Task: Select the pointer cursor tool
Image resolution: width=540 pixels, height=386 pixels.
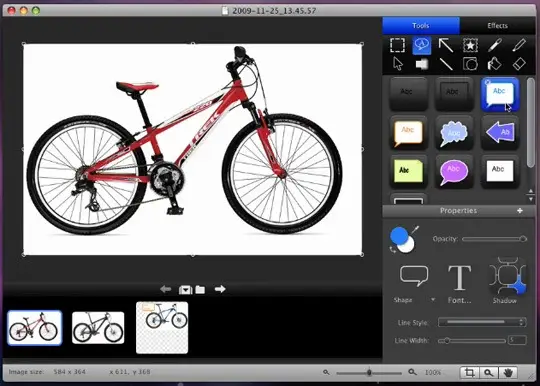Action: click(x=398, y=64)
